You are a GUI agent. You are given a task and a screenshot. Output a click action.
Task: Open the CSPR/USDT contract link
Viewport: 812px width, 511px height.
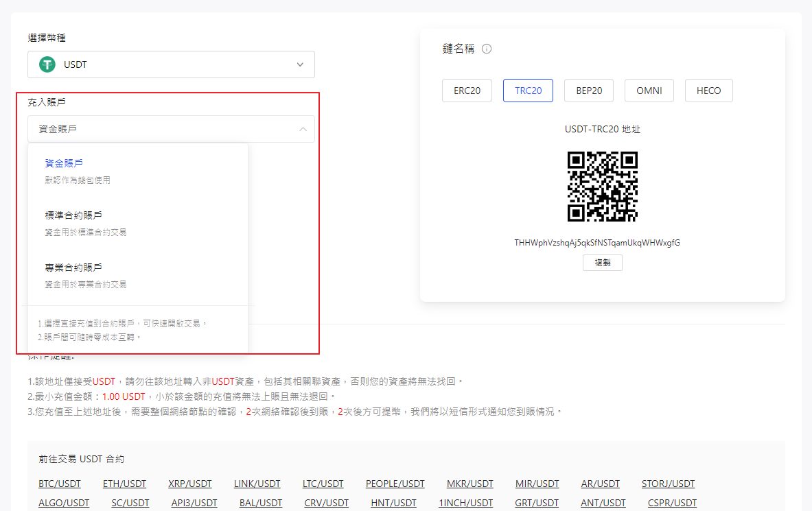tap(672, 503)
